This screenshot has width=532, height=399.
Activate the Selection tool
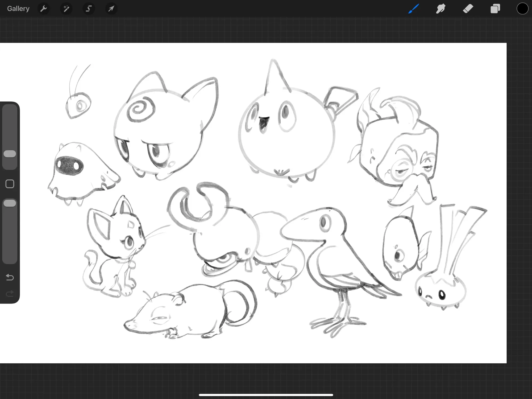(89, 9)
